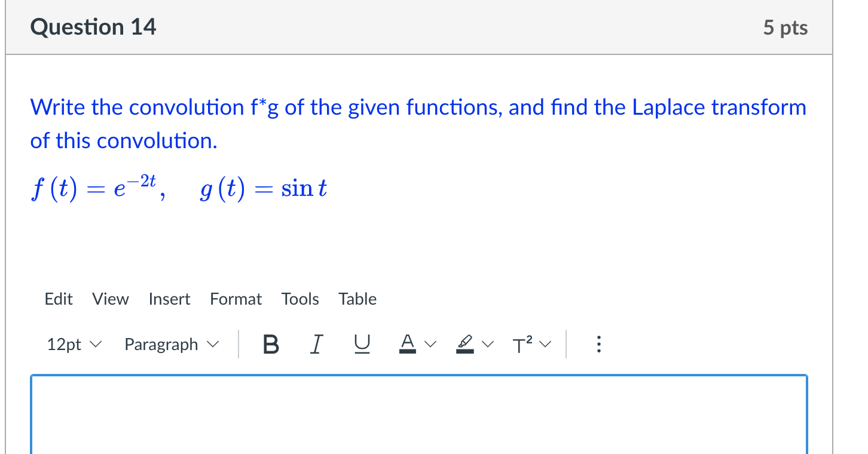Open the three-dot more toolbar options
Image resolution: width=868 pixels, height=454 pixels.
point(599,344)
